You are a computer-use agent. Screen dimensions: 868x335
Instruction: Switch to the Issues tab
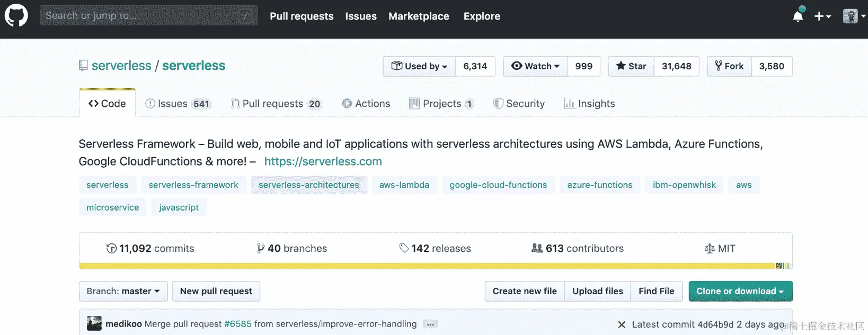[x=178, y=104]
